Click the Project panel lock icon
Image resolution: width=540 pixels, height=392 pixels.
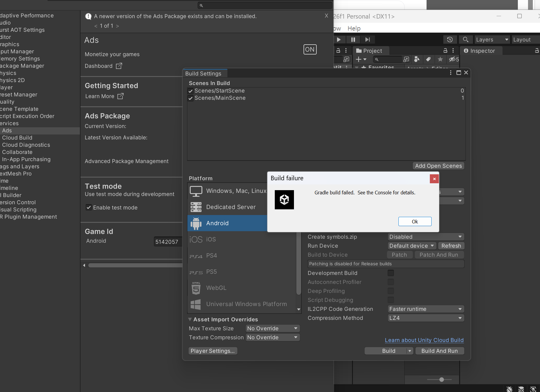coord(445,51)
